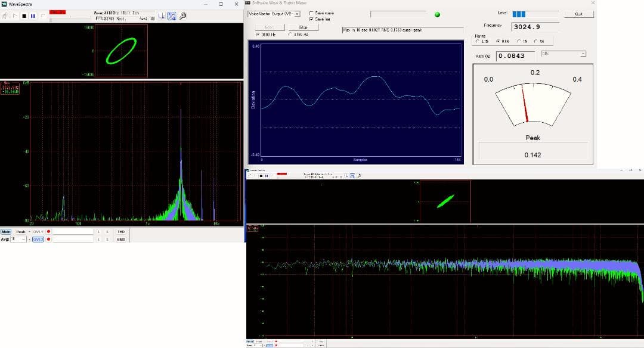Click the blue Pause button in WaveSpectra toolbar
The image size is (644, 348).
point(33,16)
